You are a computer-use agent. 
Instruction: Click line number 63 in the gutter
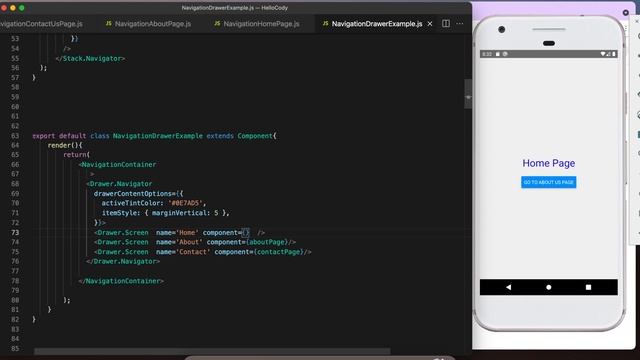(x=15, y=136)
